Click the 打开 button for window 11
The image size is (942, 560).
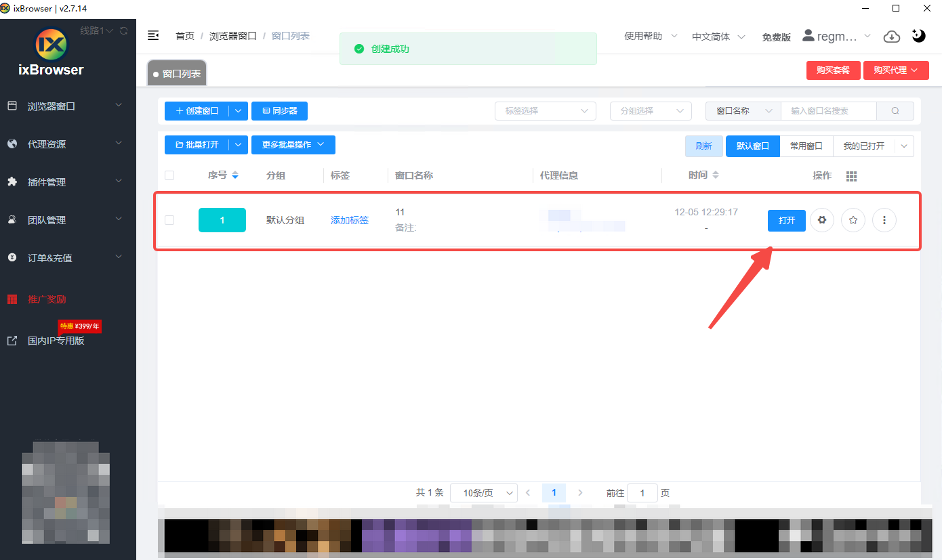[786, 221]
